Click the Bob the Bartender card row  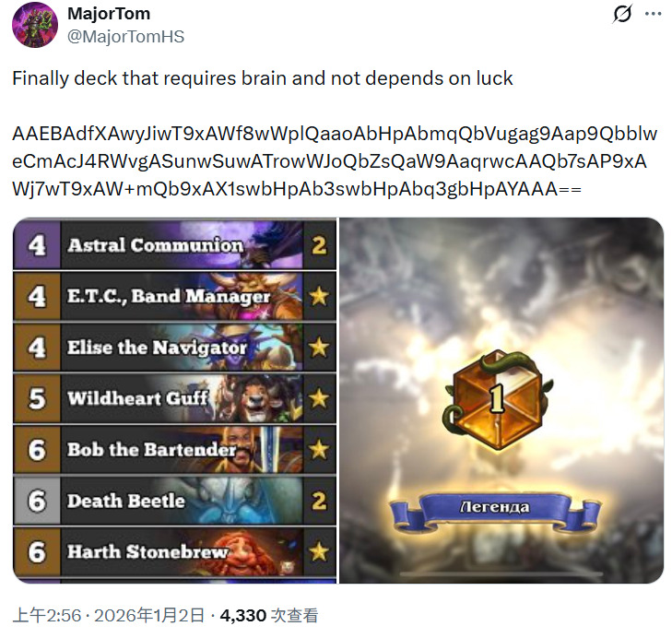tap(175, 449)
